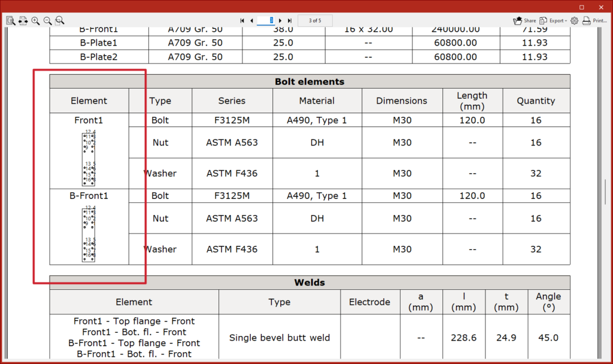Go to the first page
This screenshot has height=364, width=613.
point(242,21)
